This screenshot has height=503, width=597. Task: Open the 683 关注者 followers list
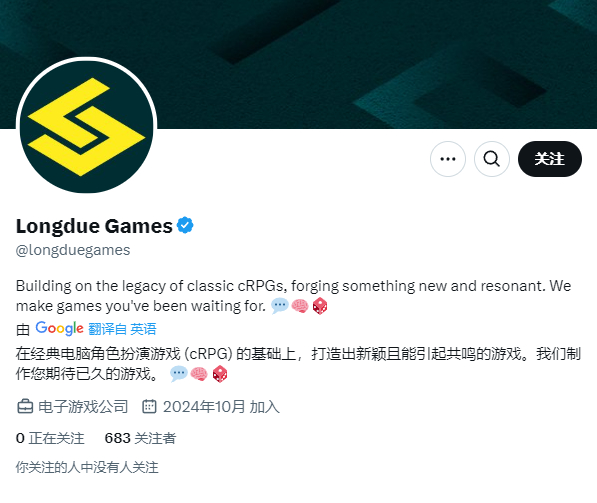click(x=140, y=438)
